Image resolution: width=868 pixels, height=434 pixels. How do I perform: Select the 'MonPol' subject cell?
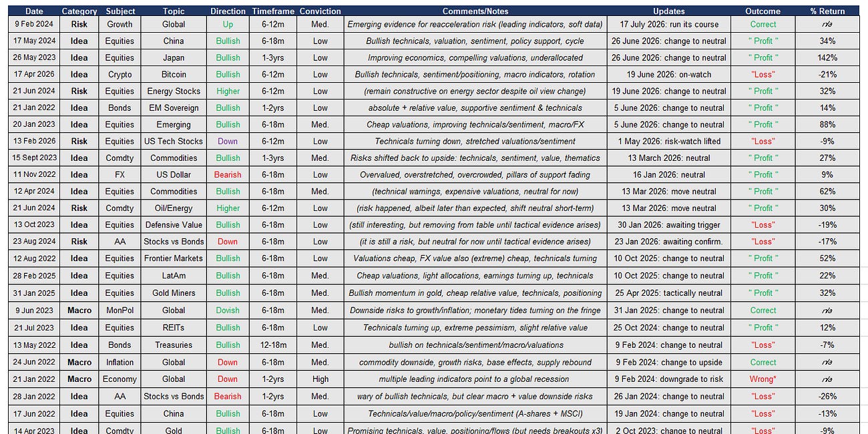coord(120,310)
